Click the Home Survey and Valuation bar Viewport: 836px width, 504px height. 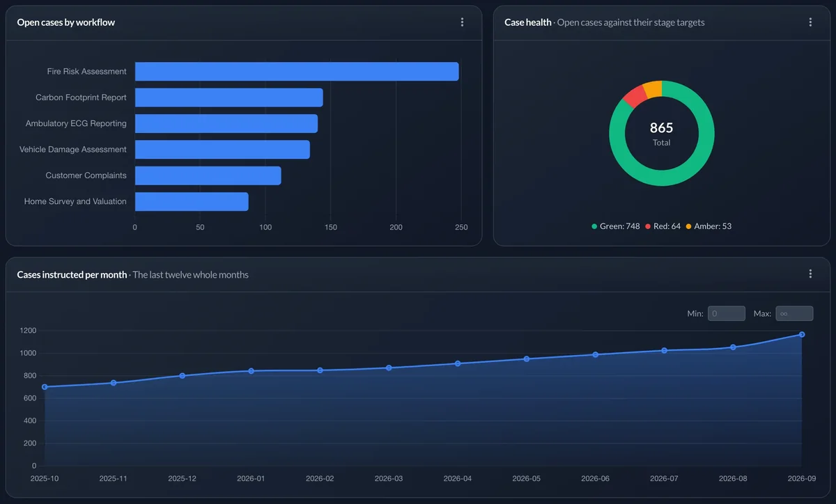tap(192, 201)
